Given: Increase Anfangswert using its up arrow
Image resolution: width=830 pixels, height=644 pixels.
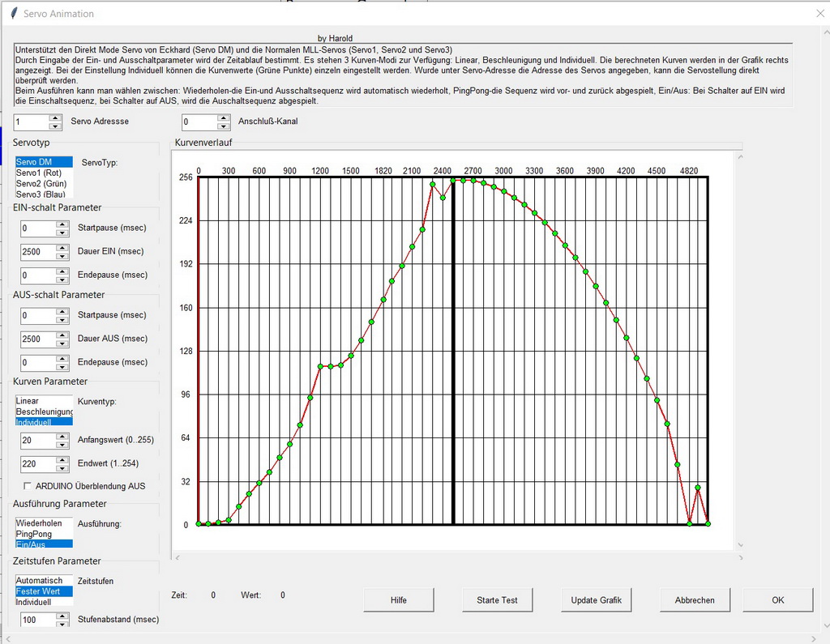Looking at the screenshot, I should point(62,436).
